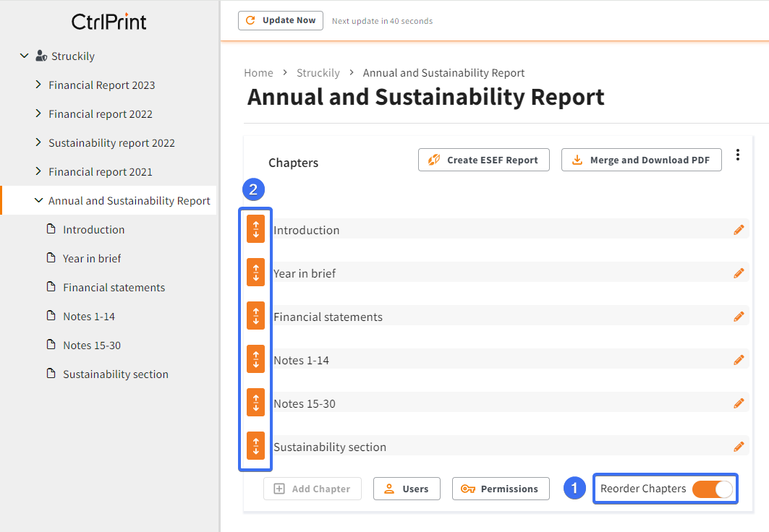Collapse Annual and Sustainability Report chevron
The image size is (769, 532).
[x=38, y=200]
